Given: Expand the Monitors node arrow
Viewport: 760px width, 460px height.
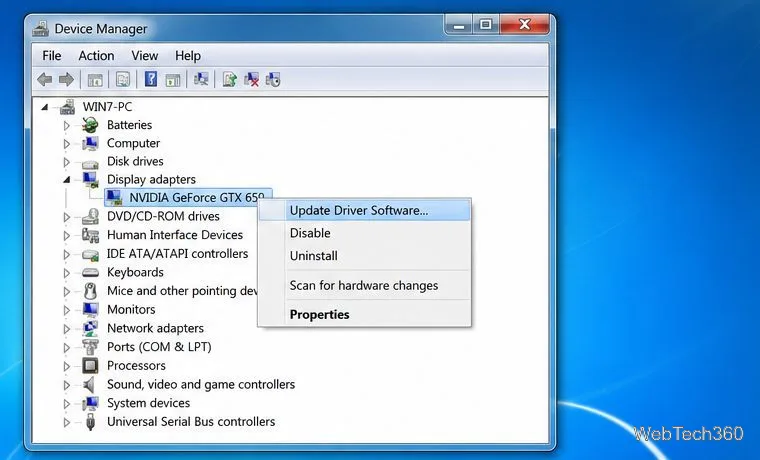Looking at the screenshot, I should point(67,310).
